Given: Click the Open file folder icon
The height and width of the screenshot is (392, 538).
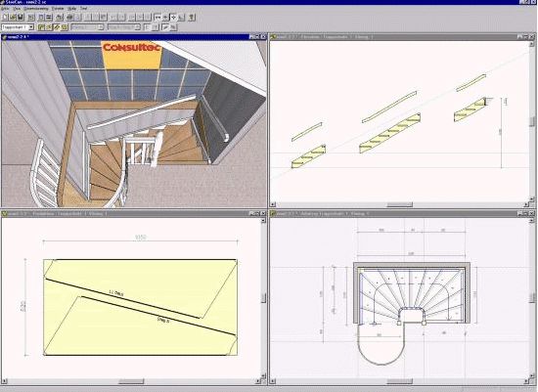Looking at the screenshot, I should (13, 17).
